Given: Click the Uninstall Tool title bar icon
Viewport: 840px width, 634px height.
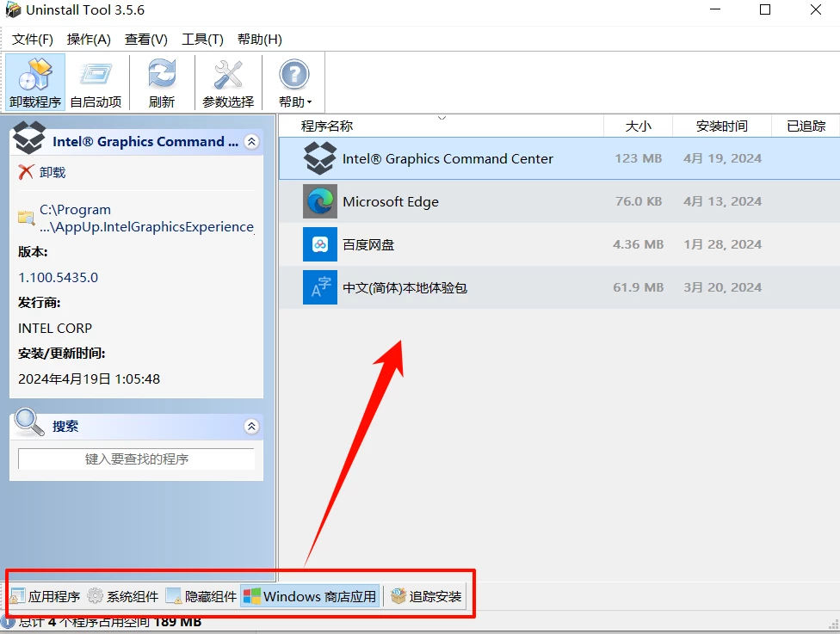Looking at the screenshot, I should click(13, 9).
